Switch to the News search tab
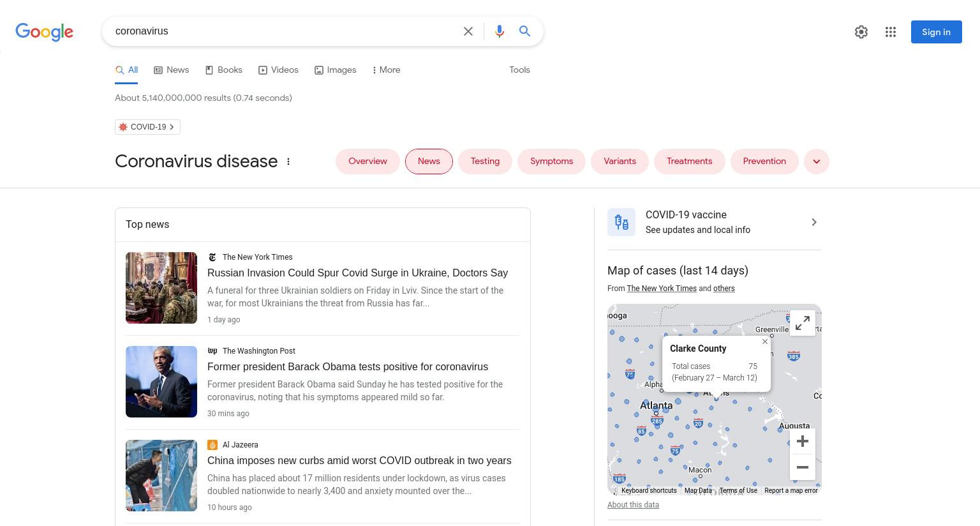980x526 pixels. 171,70
